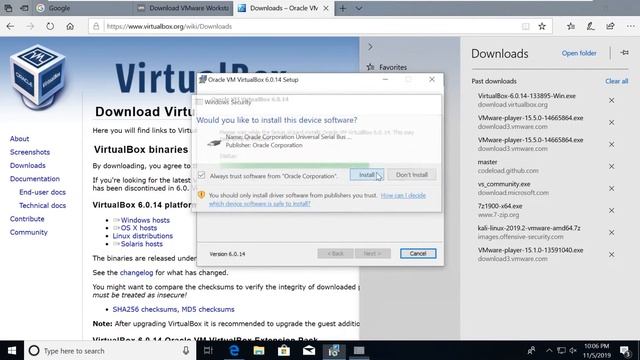640x360 pixels.
Task: Open Edge settings and more menu
Action: click(x=631, y=27)
